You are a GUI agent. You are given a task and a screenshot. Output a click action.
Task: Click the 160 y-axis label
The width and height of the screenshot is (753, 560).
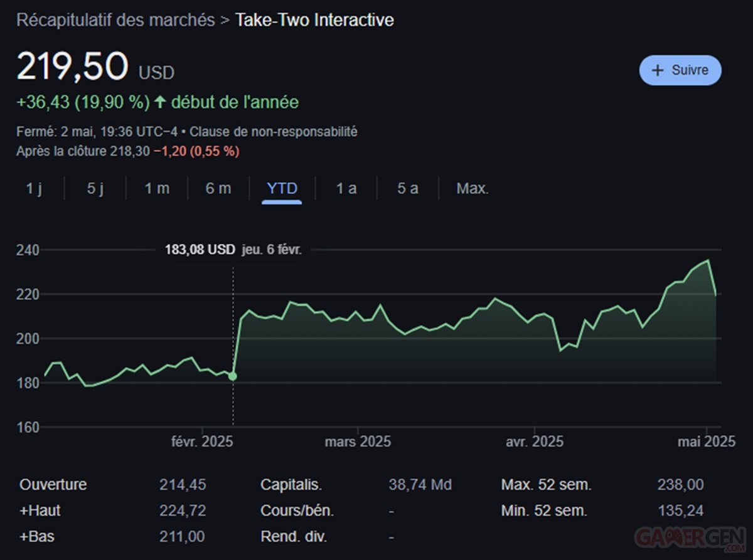27,427
